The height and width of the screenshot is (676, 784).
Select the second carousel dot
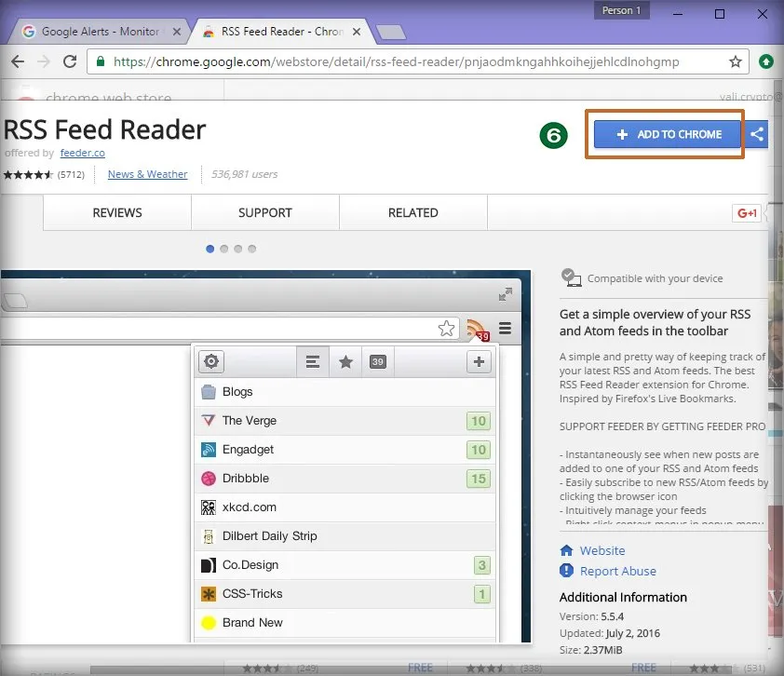224,249
